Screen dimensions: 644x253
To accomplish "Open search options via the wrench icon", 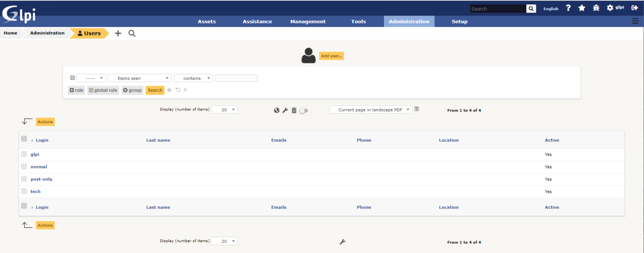I will tap(286, 110).
